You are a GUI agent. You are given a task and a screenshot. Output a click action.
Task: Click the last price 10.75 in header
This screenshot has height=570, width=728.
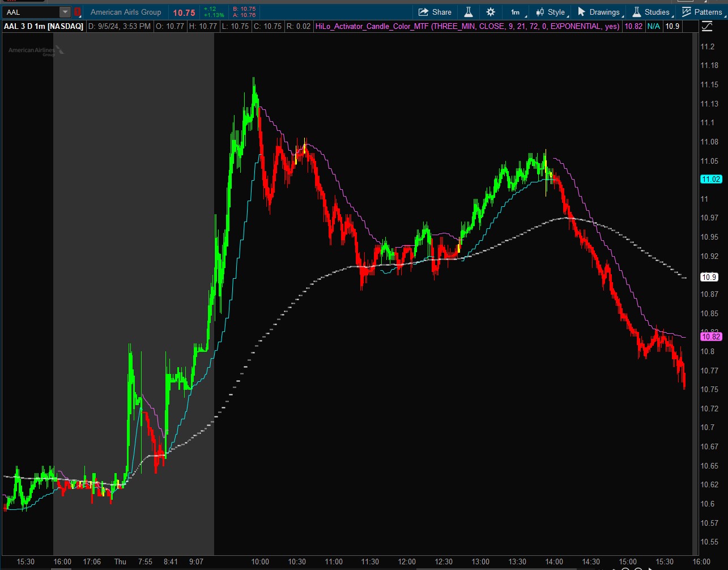coord(184,12)
